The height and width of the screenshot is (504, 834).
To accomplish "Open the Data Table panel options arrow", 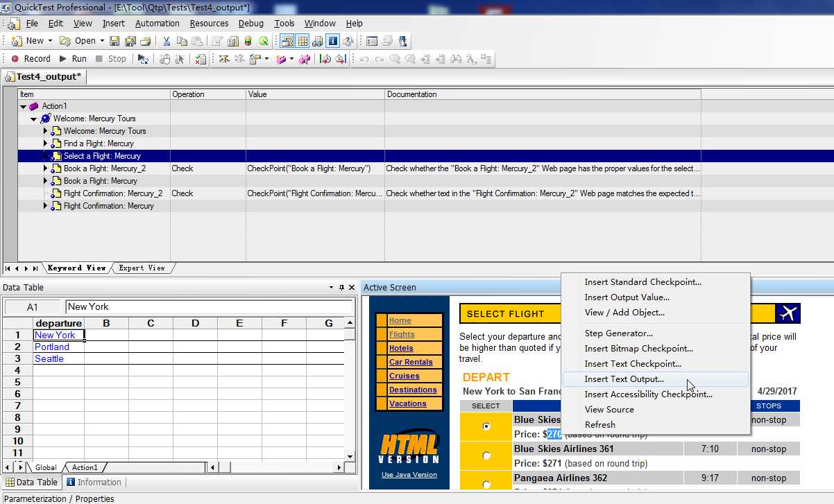I will (331, 287).
